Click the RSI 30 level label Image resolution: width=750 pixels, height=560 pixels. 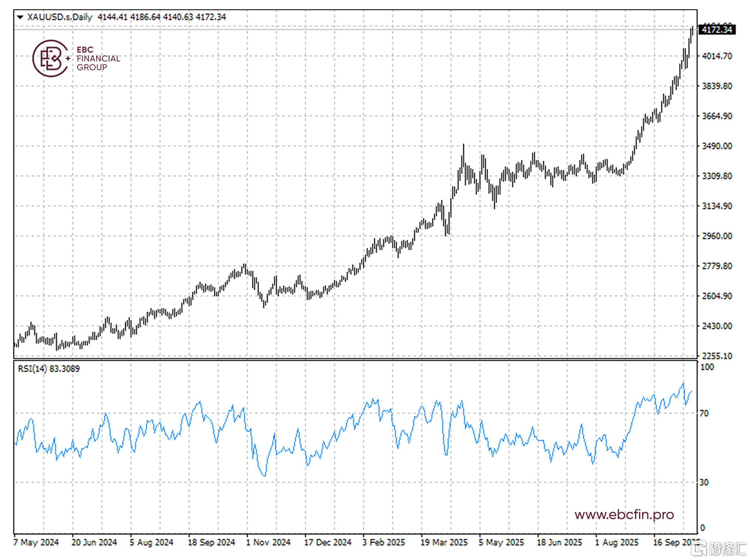[x=704, y=482]
